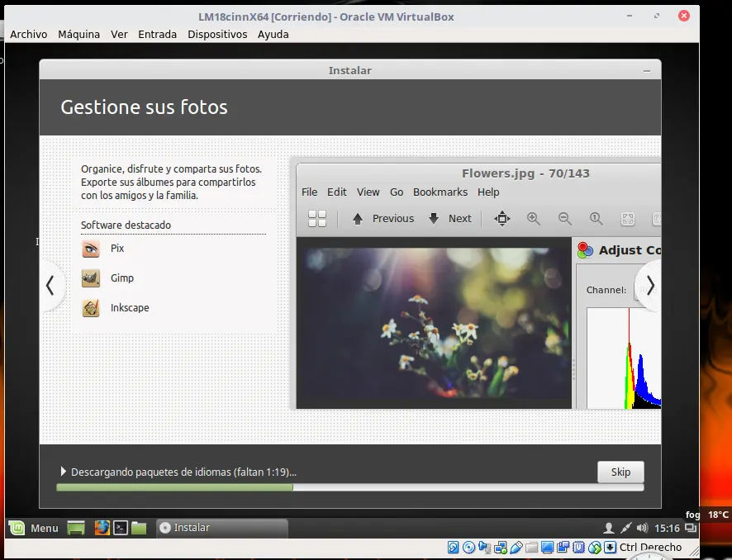The height and width of the screenshot is (560, 732).
Task: Click the 15:16 panel clock
Action: (x=667, y=529)
